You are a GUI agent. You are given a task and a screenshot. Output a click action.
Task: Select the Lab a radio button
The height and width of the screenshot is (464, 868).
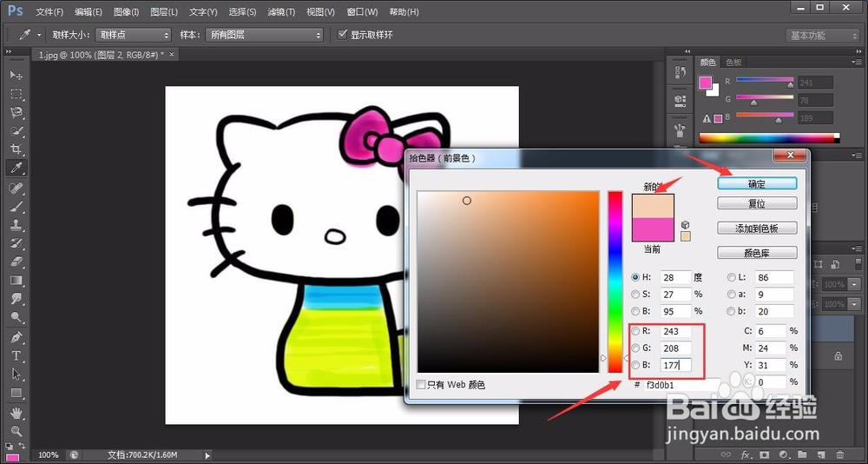732,295
